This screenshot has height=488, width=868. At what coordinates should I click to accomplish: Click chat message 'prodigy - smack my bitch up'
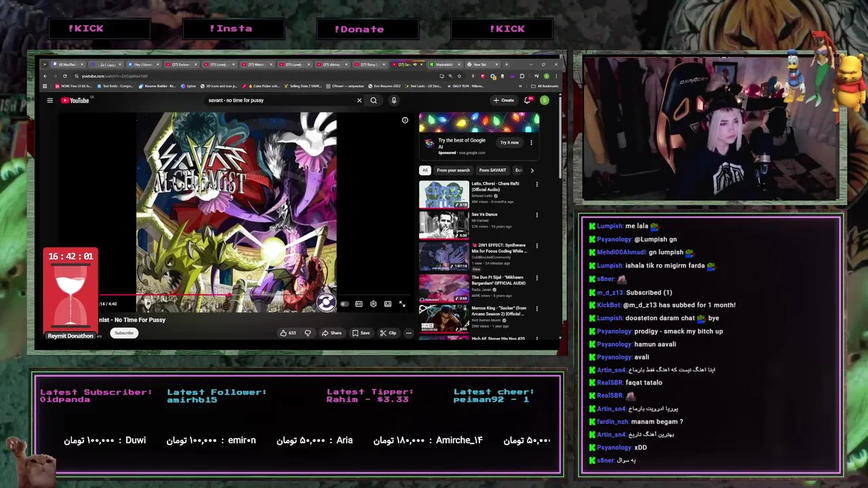click(x=678, y=331)
